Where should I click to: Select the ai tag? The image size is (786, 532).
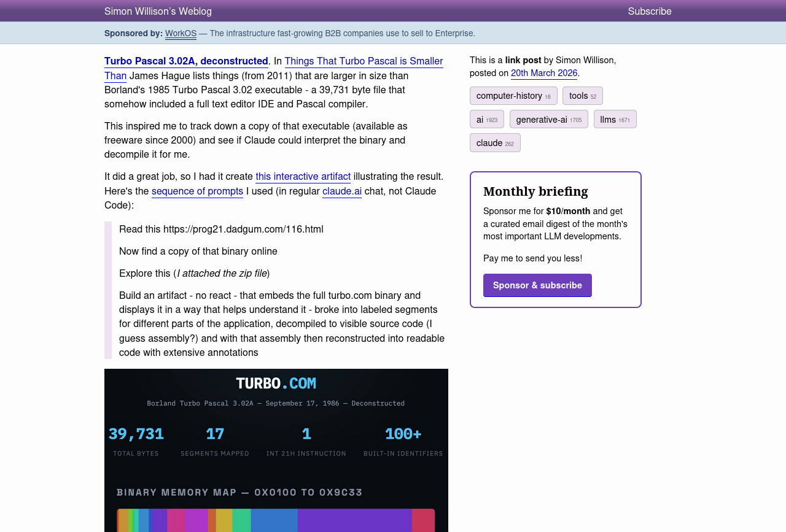click(x=486, y=119)
